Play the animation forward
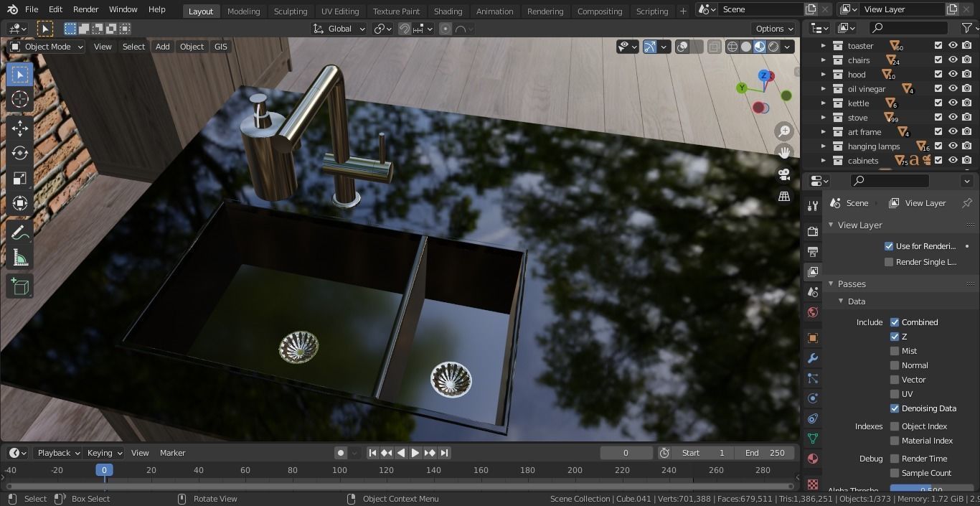The height and width of the screenshot is (506, 980). 415,453
